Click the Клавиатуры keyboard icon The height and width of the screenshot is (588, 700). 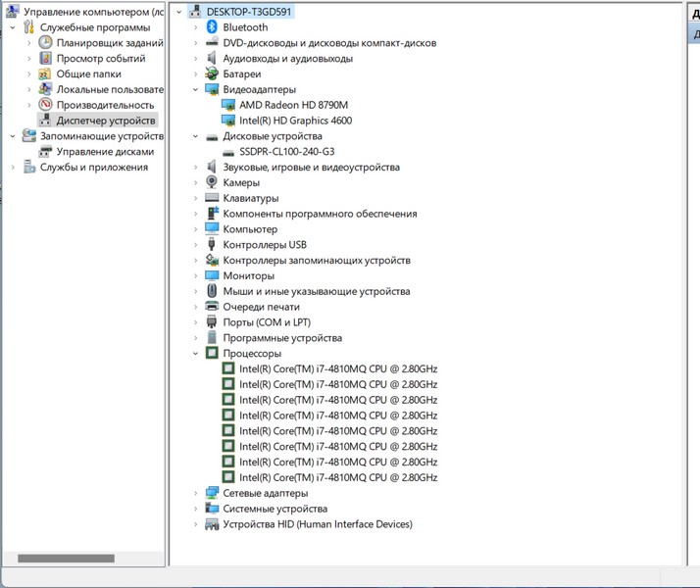pos(212,198)
